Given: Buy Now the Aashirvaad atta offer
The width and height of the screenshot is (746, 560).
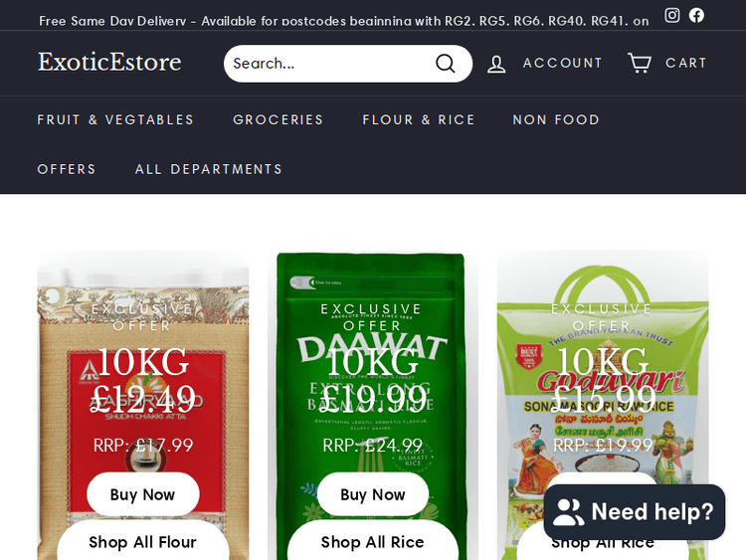Looking at the screenshot, I should click(142, 494).
